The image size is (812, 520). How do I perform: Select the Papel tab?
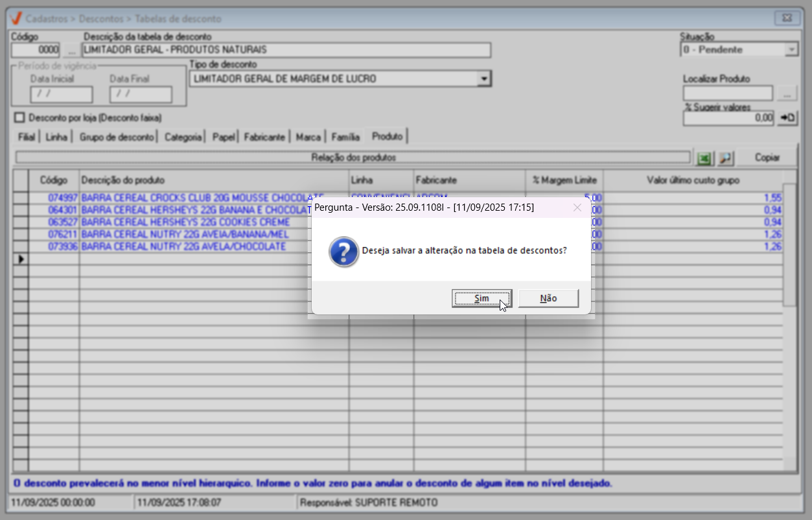224,137
